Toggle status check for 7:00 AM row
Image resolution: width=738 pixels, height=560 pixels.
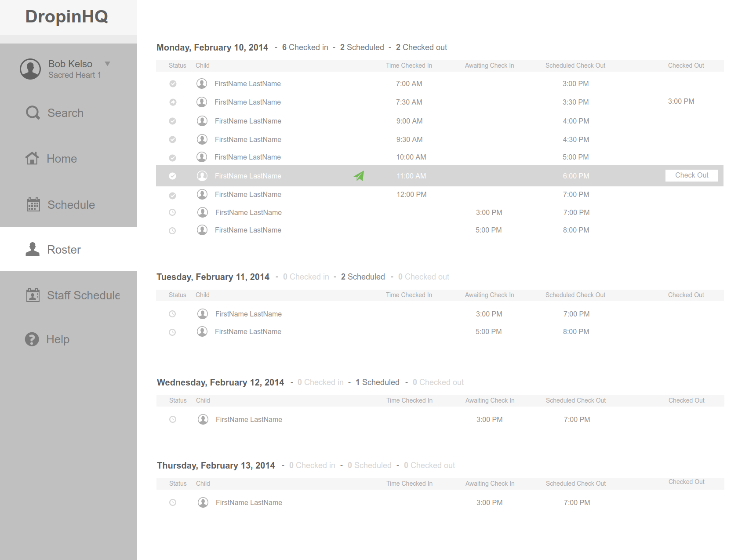[x=173, y=84]
